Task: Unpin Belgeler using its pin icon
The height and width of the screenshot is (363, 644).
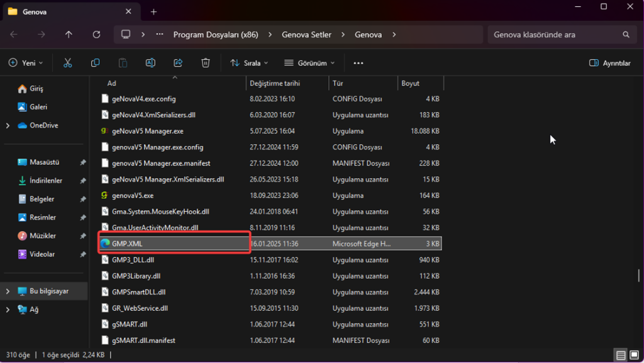Action: [82, 199]
